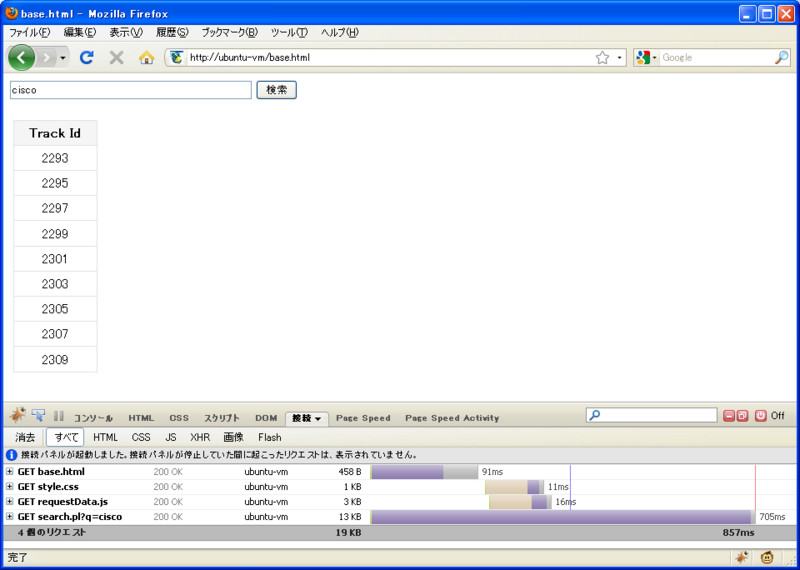Click the 消去 clear button

[x=25, y=437]
